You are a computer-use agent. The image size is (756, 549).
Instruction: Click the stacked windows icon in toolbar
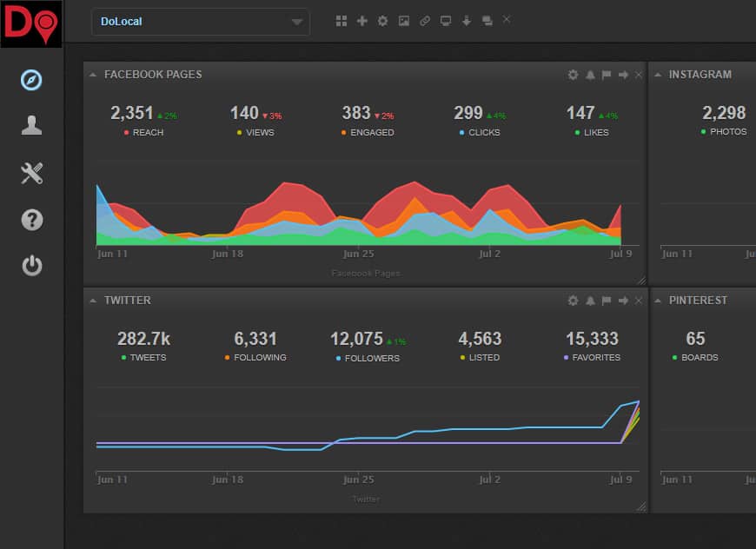[487, 21]
